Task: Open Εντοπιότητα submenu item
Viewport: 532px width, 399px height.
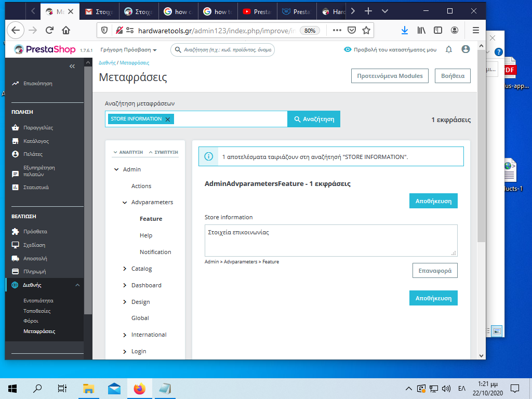Action: (38, 301)
